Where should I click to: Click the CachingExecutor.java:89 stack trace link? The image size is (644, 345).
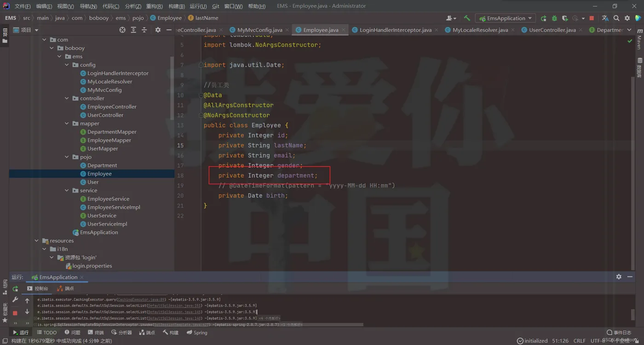coord(142,299)
